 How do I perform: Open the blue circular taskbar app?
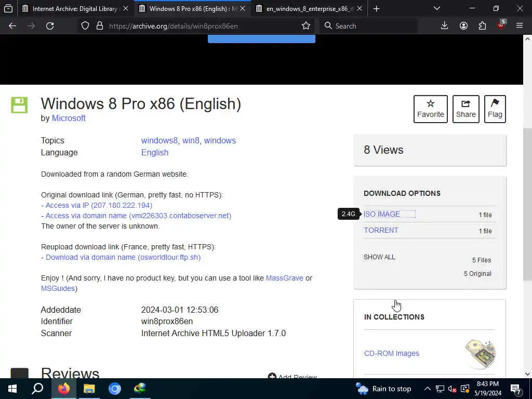coord(115,389)
